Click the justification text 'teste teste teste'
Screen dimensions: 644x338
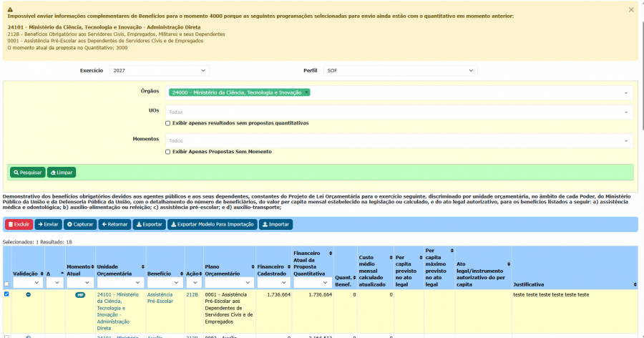click(551, 295)
